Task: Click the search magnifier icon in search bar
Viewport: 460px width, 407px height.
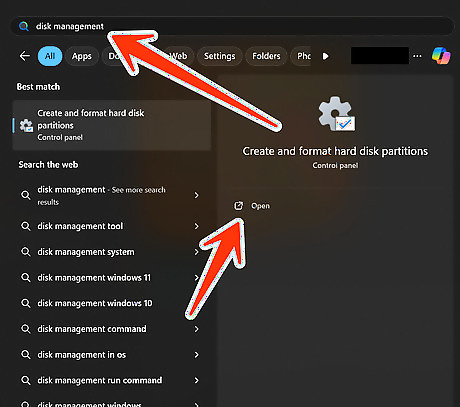Action: [x=24, y=26]
